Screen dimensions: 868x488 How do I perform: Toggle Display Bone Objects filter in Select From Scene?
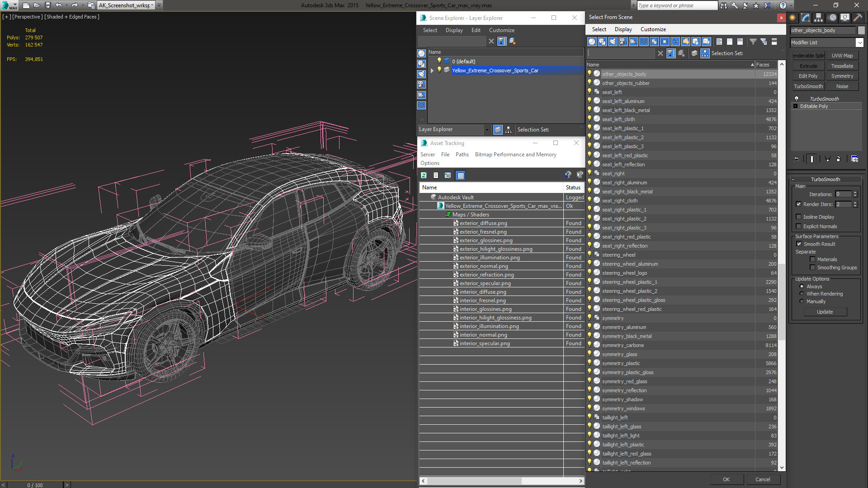(675, 42)
